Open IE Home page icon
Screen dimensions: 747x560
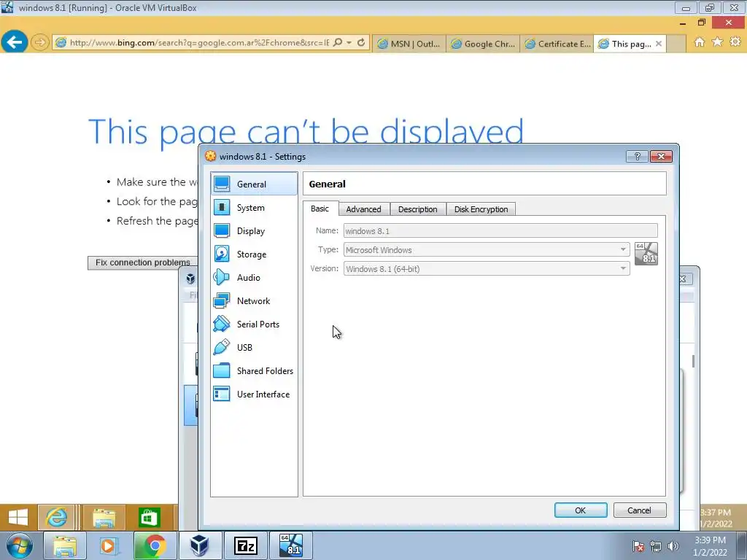(699, 42)
